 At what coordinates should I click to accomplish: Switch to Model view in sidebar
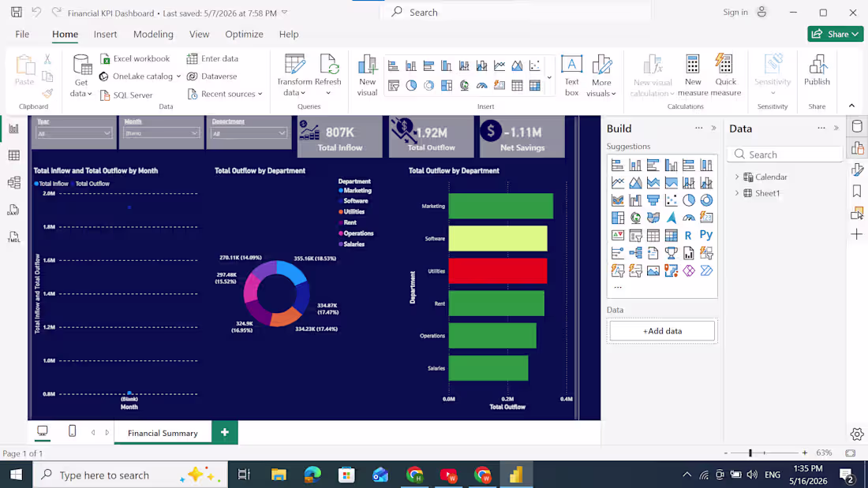14,183
